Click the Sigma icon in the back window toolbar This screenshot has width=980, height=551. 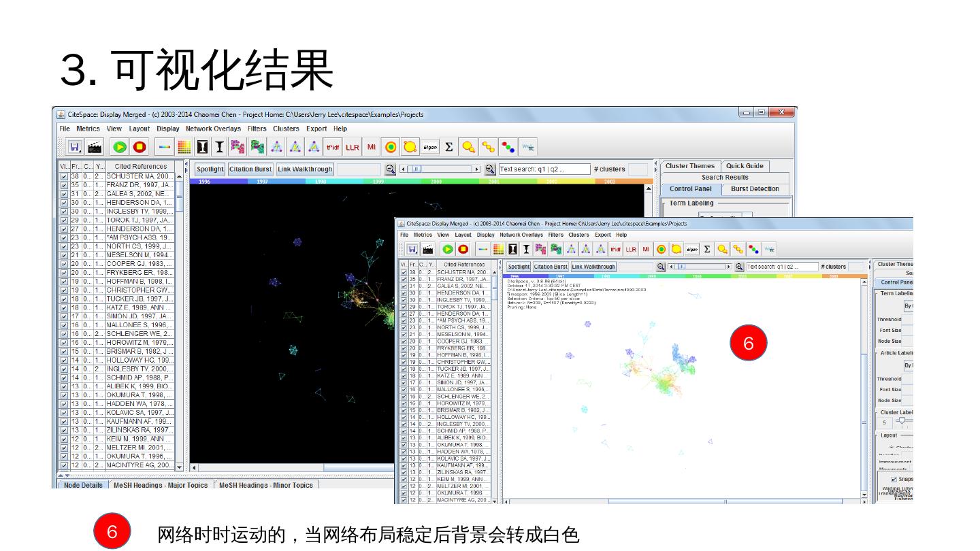coord(449,147)
